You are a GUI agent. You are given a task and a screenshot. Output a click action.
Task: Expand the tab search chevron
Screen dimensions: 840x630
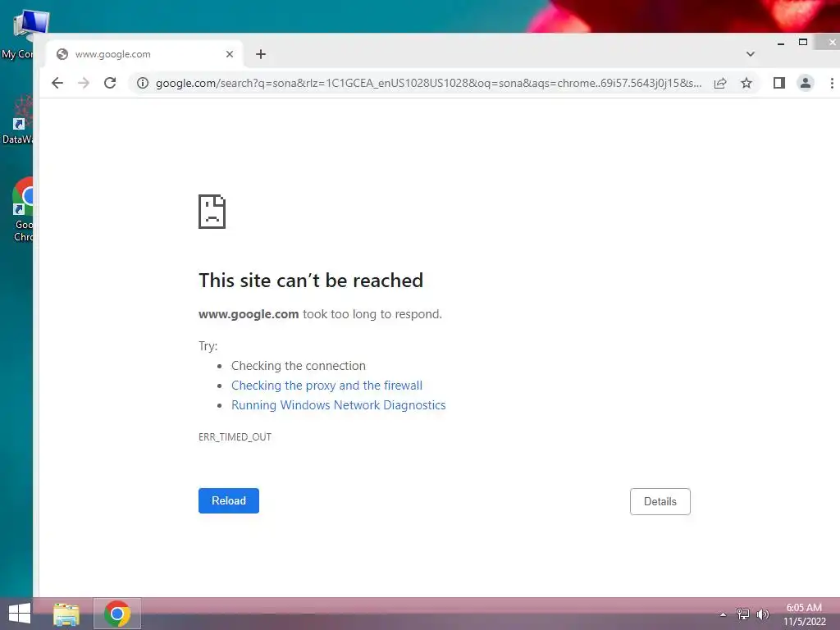point(750,54)
